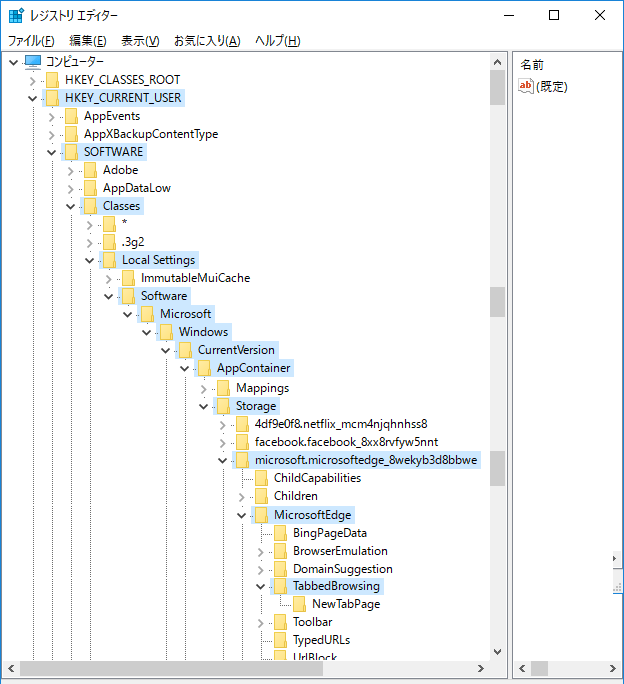Expand HKEY_CLASSES_ROOT key
The image size is (624, 684).
pos(32,81)
